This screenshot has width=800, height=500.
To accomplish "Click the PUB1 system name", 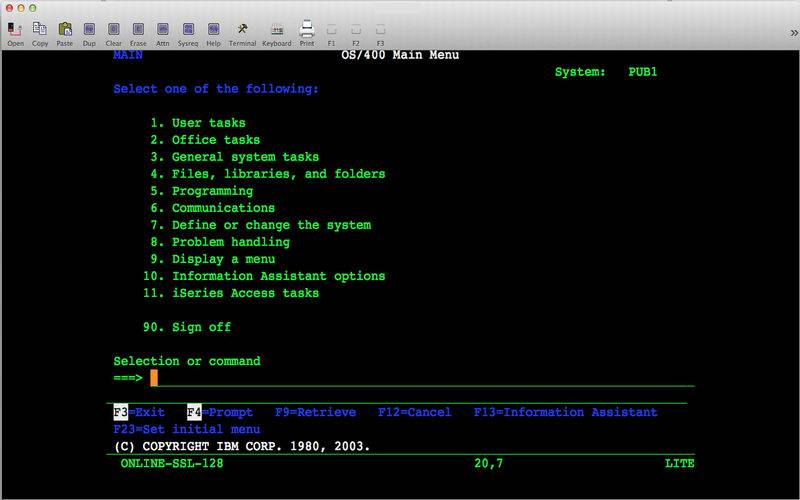I will (x=643, y=72).
